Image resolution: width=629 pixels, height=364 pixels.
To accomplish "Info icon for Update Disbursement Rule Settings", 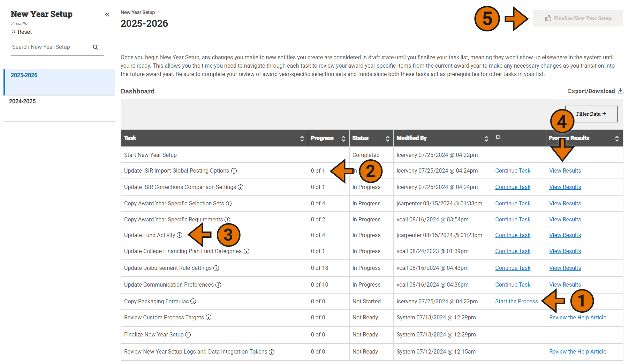I will pos(216,268).
